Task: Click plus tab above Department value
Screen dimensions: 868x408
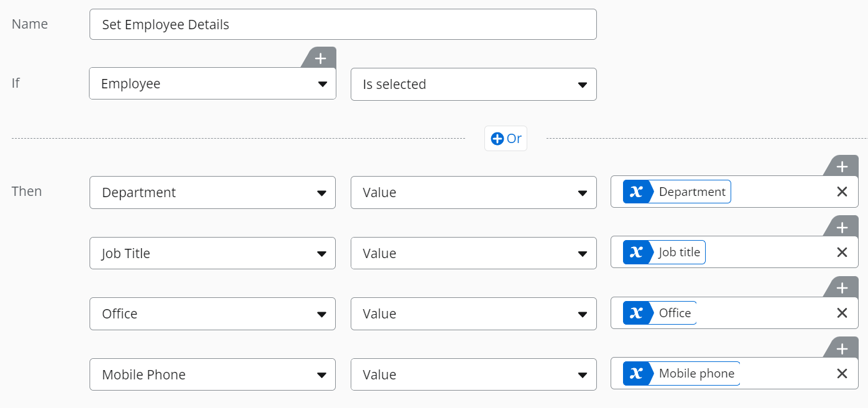Action: click(842, 167)
